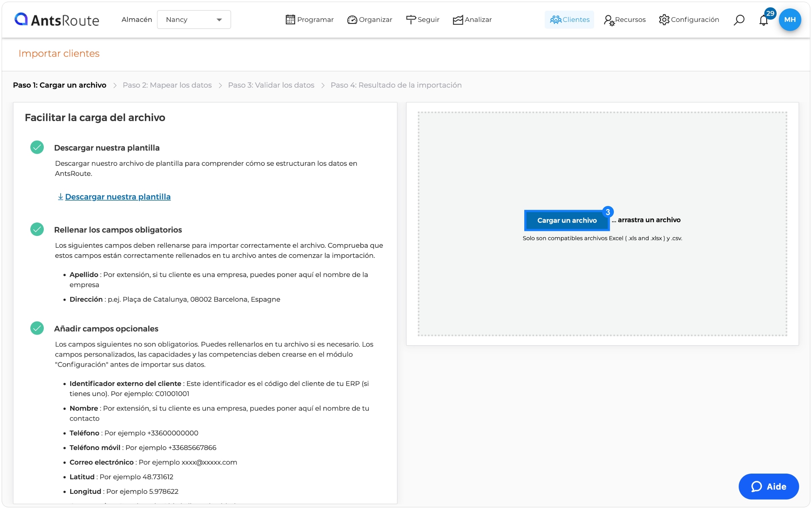Select Paso 1: Cargar un archivo step
The width and height of the screenshot is (812, 509).
pos(60,85)
